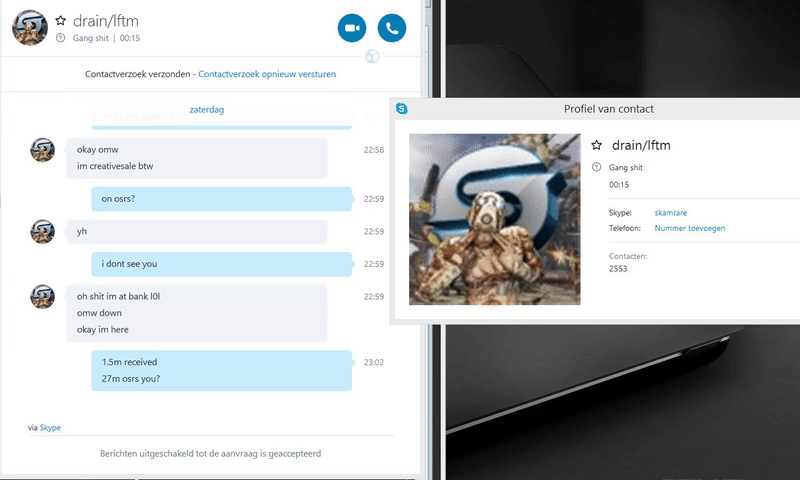This screenshot has width=800, height=480.
Task: Select the '1.5m received' message line
Action: coord(129,362)
